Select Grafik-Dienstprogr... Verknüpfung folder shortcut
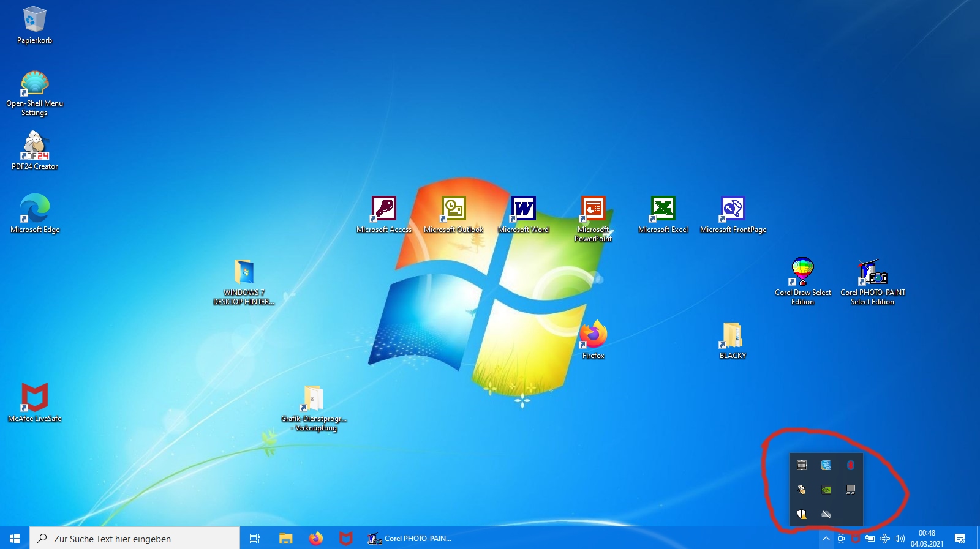The height and width of the screenshot is (549, 980). [x=314, y=408]
